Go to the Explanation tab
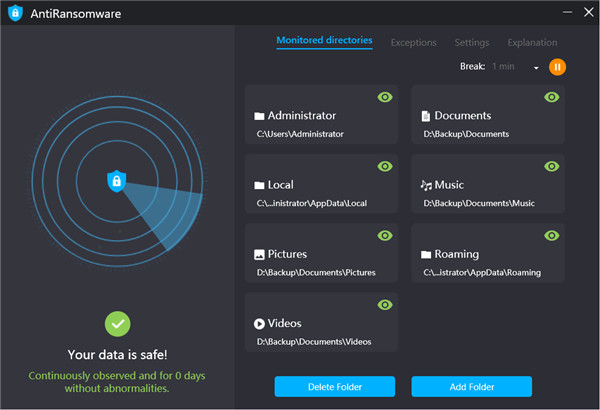 click(532, 43)
